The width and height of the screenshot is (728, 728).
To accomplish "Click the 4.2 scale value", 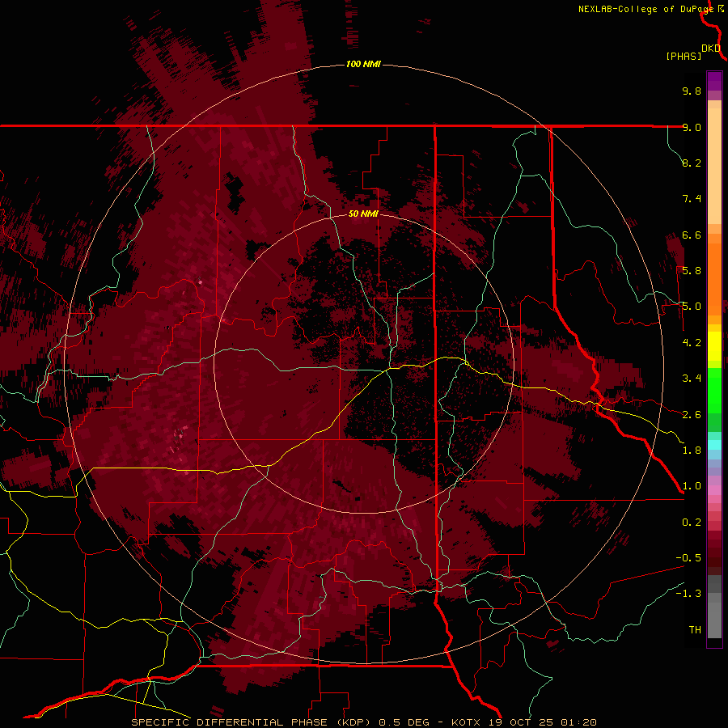I will 692,343.
